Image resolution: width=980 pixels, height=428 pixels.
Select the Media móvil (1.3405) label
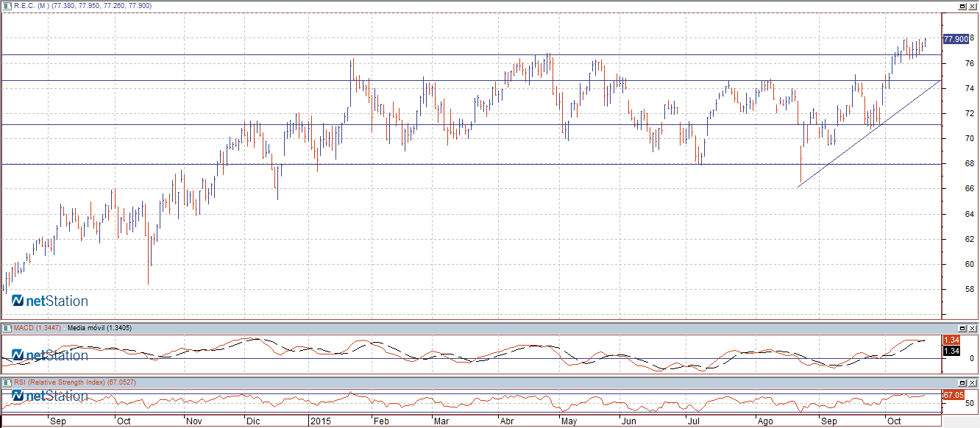coord(99,327)
